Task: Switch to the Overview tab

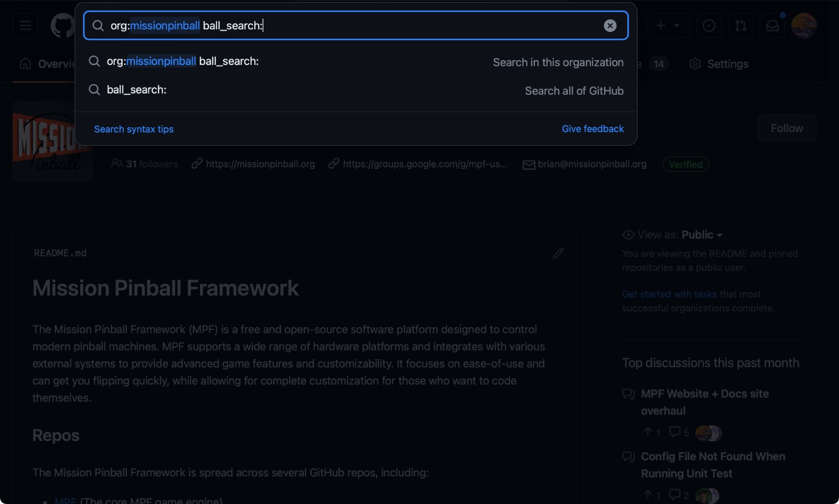Action: click(x=48, y=64)
